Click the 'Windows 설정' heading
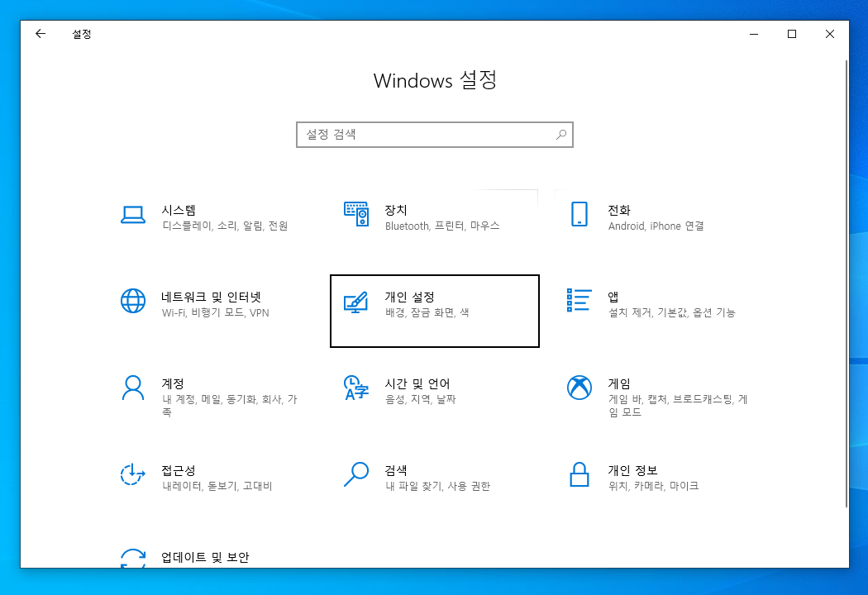Viewport: 868px width, 595px height. [435, 80]
